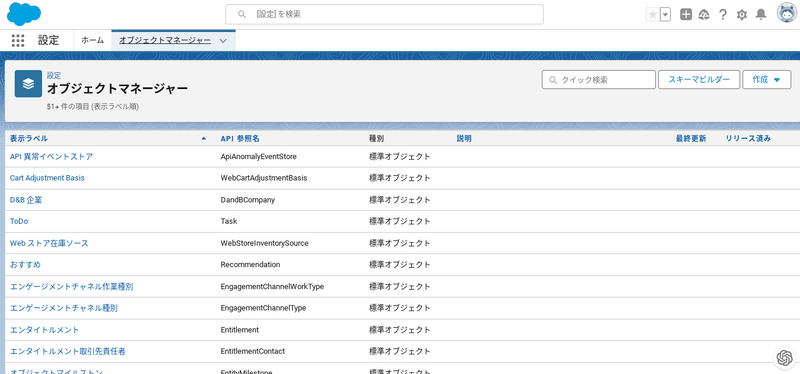Screen dimensions: 800x374
Task: Click the Trailhead guidance cloud icon
Action: (704, 15)
